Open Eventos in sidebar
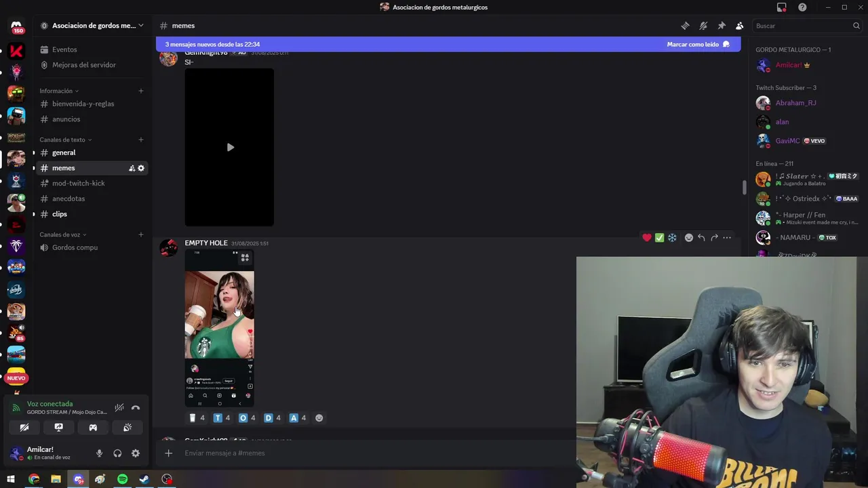This screenshot has height=488, width=868. (x=64, y=49)
